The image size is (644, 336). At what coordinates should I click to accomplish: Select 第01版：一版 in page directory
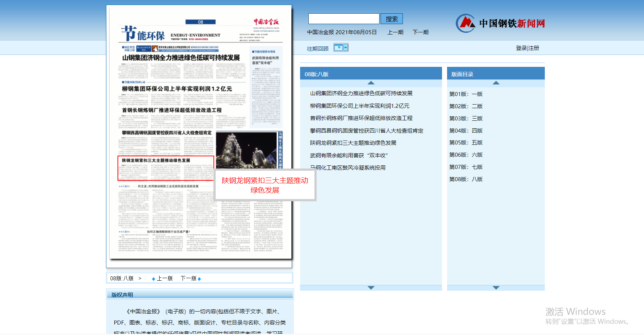pos(466,94)
